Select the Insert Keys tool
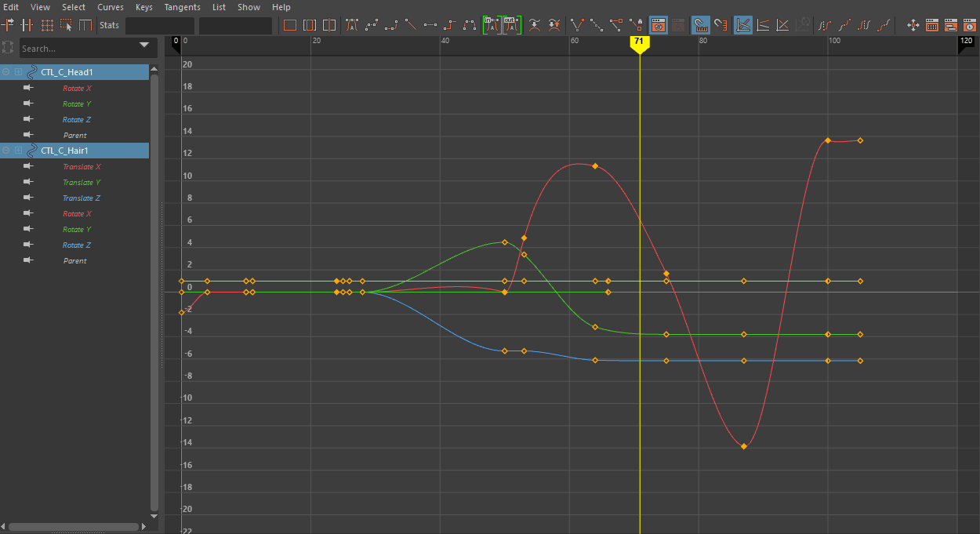Image resolution: width=980 pixels, height=534 pixels. [x=27, y=25]
